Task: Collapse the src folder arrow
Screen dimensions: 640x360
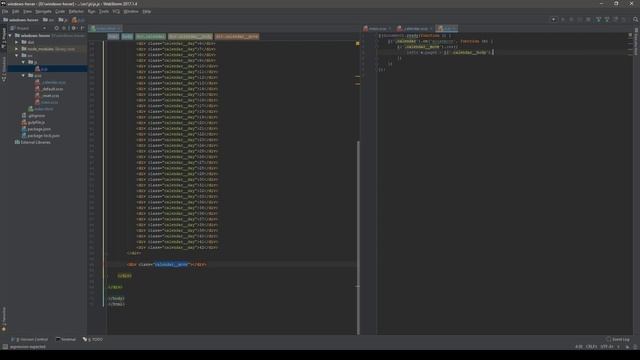Action: coord(17,56)
